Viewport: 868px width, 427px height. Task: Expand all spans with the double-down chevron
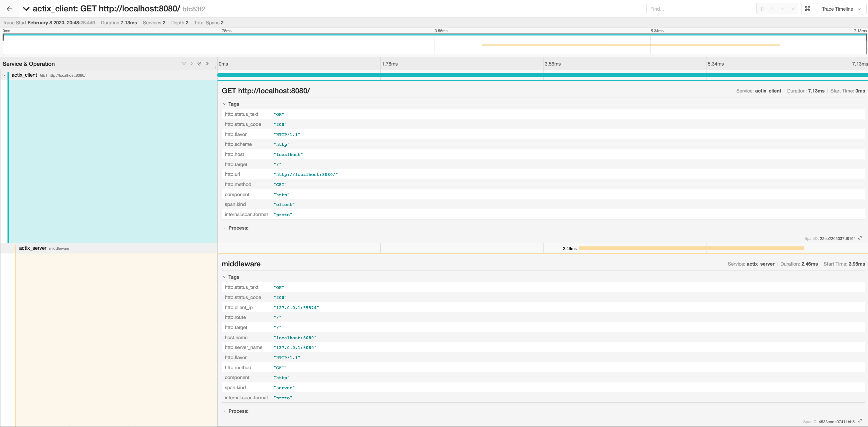click(200, 64)
